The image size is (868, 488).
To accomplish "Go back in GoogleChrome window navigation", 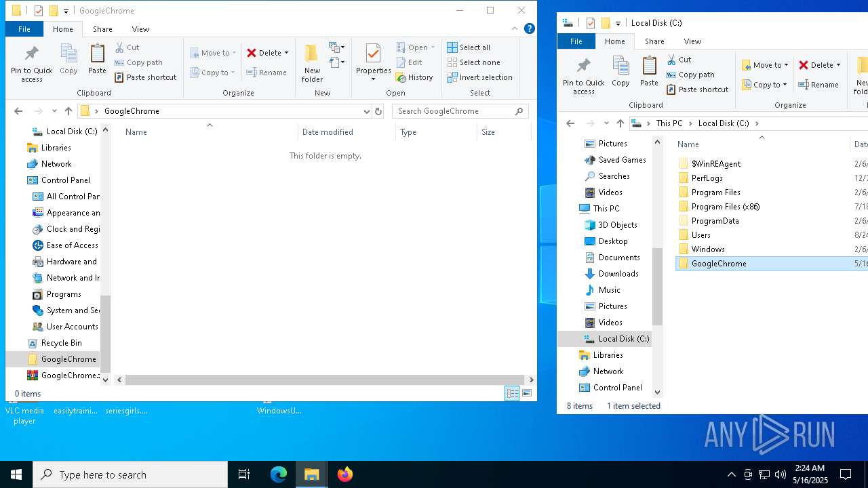I will pyautogui.click(x=18, y=111).
